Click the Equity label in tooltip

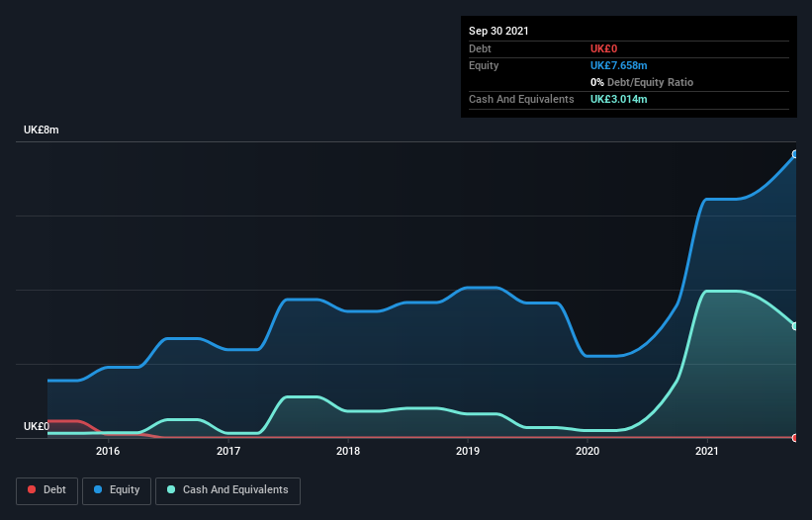tap(484, 65)
